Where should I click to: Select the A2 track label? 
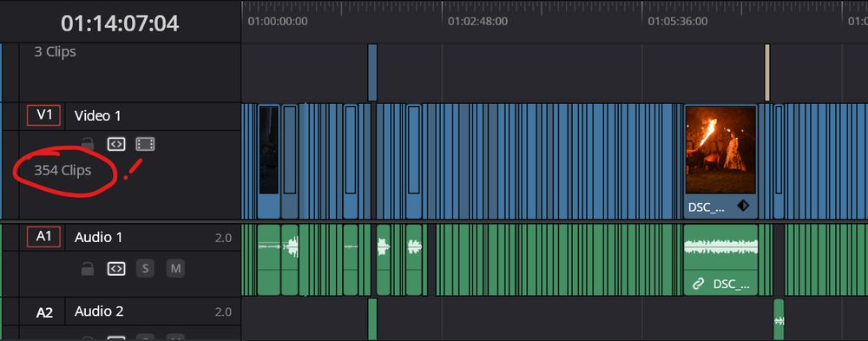coord(44,312)
